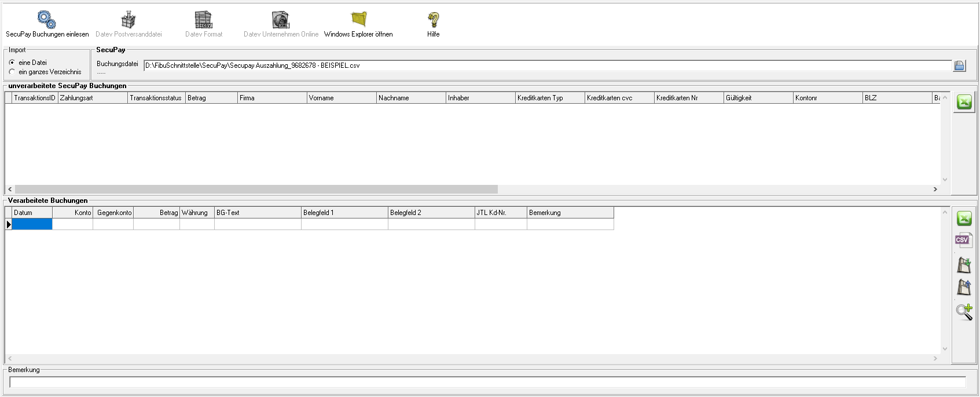980x397 pixels.
Task: Click the folder icon with blue up arrow
Action: tap(964, 287)
